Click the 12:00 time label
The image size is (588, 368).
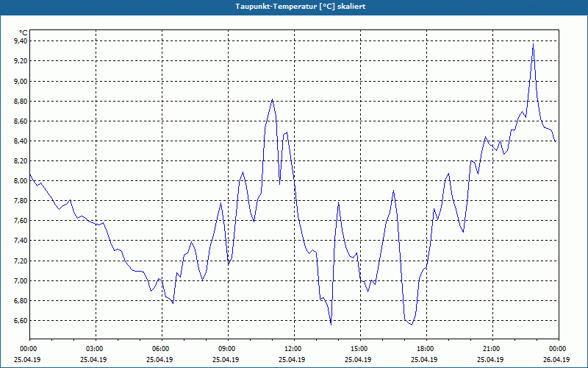pos(295,349)
